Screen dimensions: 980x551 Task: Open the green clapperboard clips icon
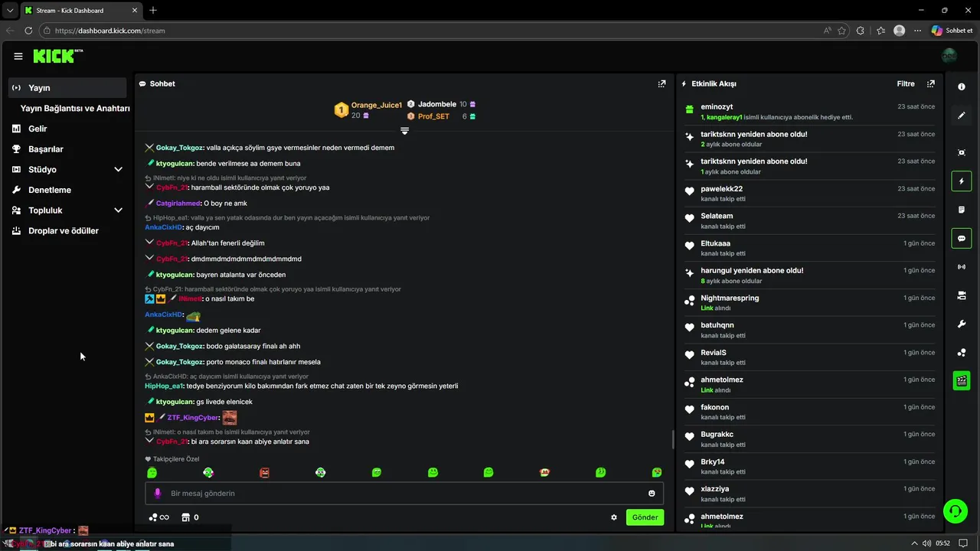[962, 380]
